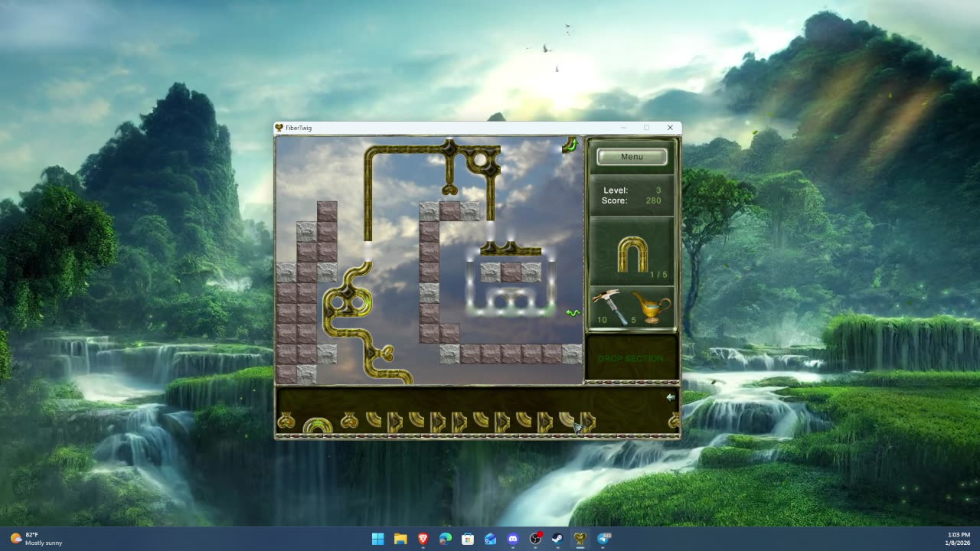Open Telegram from taskbar
Viewport: 980px width, 551px height.
point(603,539)
